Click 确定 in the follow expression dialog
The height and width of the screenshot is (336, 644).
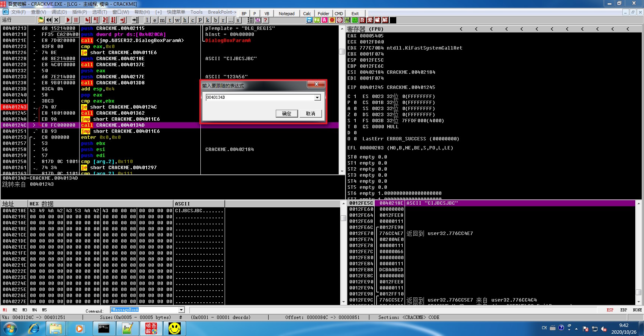(287, 114)
